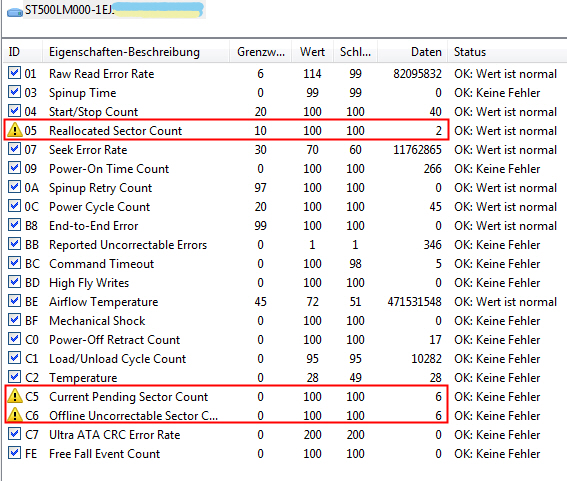Viewport: 567px width, 481px height.
Task: Select the Offline Uncorrectable Sector C... label
Action: (133, 416)
